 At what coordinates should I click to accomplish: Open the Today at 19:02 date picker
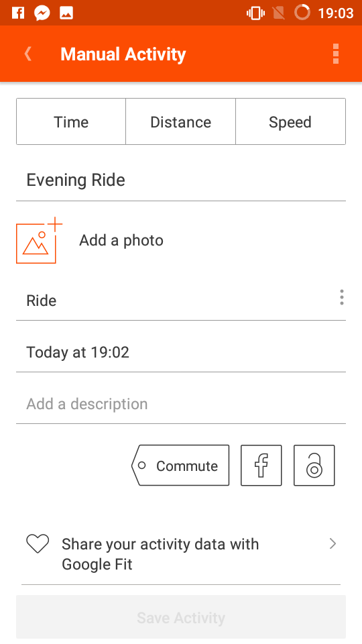coord(181,352)
